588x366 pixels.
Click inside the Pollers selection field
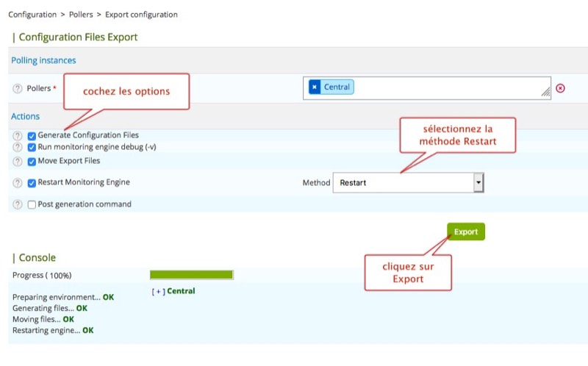pyautogui.click(x=448, y=87)
